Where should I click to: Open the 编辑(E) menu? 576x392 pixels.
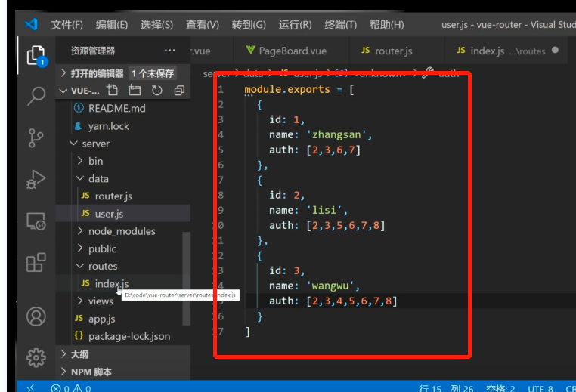coord(112,25)
